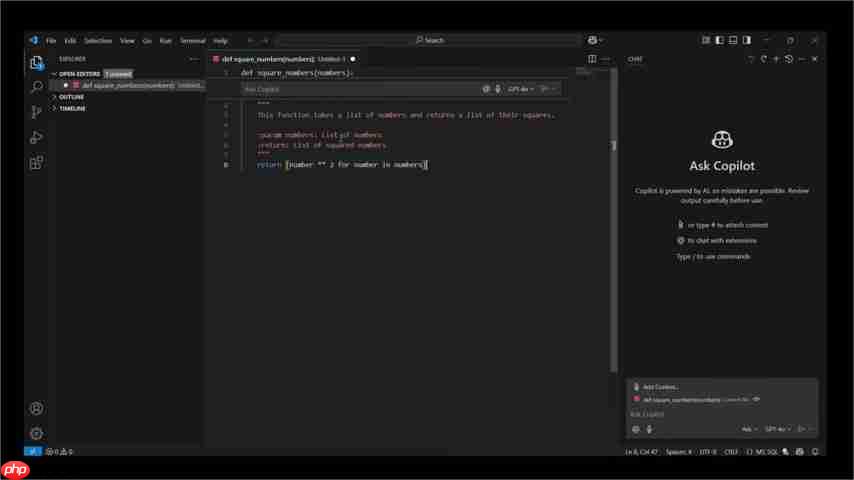Open the notifications bell icon
Image resolution: width=854 pixels, height=480 pixels.
tap(815, 452)
